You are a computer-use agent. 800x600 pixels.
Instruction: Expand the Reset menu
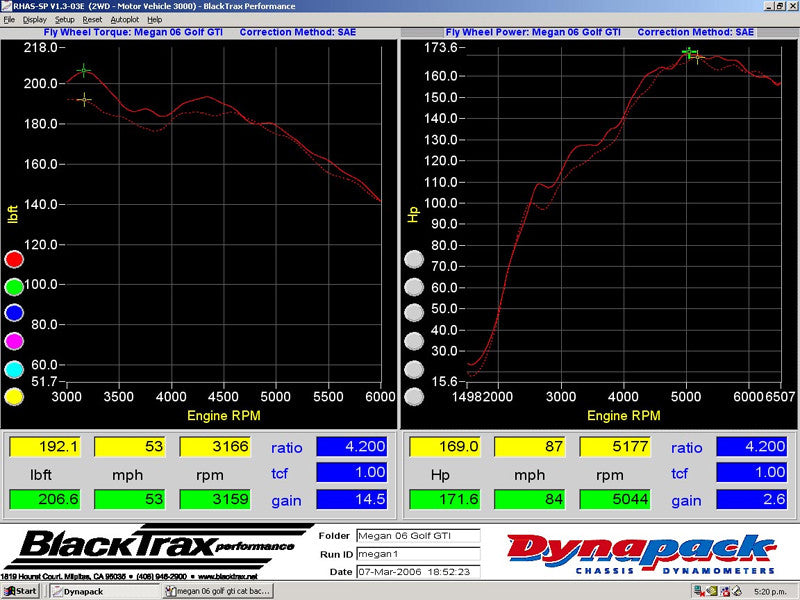pyautogui.click(x=92, y=19)
